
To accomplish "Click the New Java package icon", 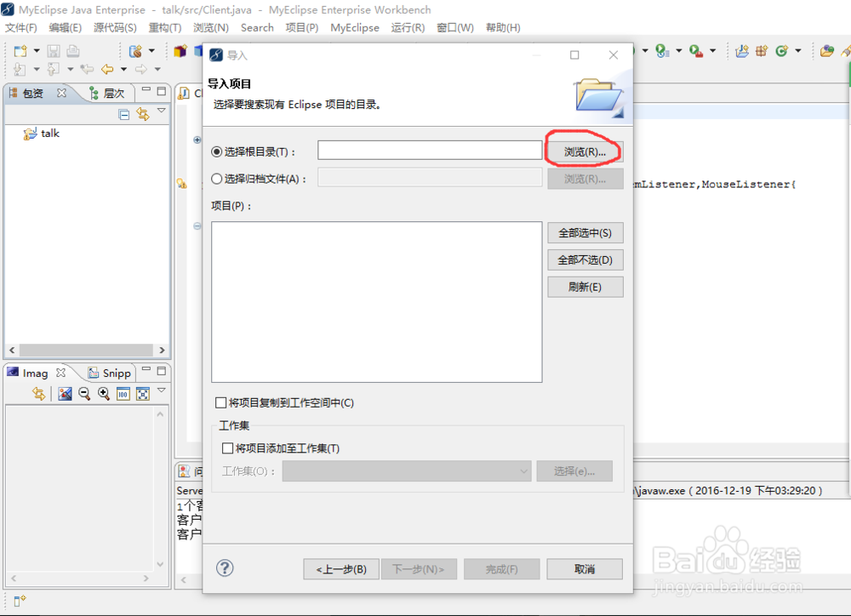I will click(762, 51).
